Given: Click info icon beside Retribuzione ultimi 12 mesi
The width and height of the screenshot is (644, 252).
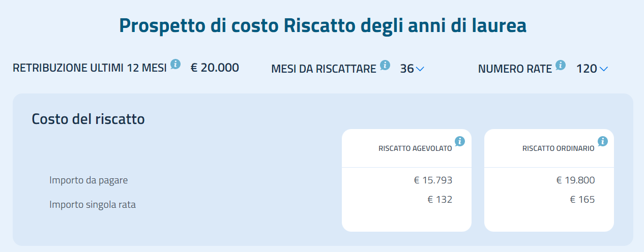Looking at the screenshot, I should coord(175,64).
